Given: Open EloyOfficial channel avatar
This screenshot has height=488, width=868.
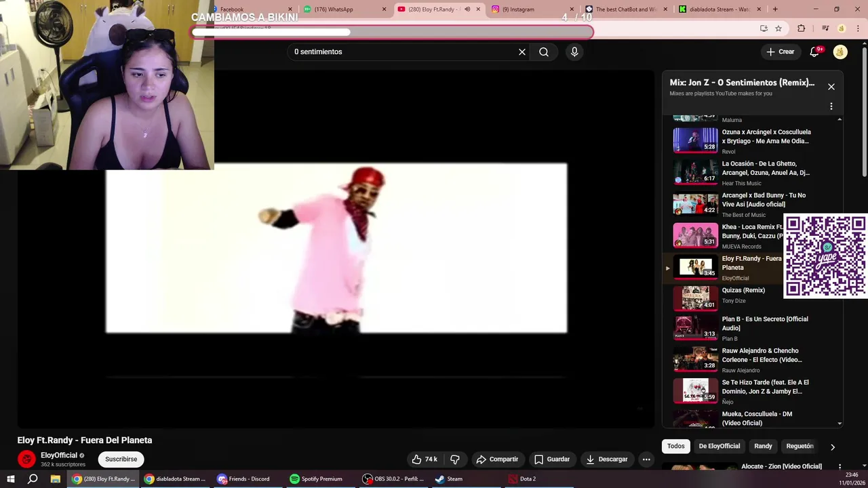Looking at the screenshot, I should tap(26, 459).
